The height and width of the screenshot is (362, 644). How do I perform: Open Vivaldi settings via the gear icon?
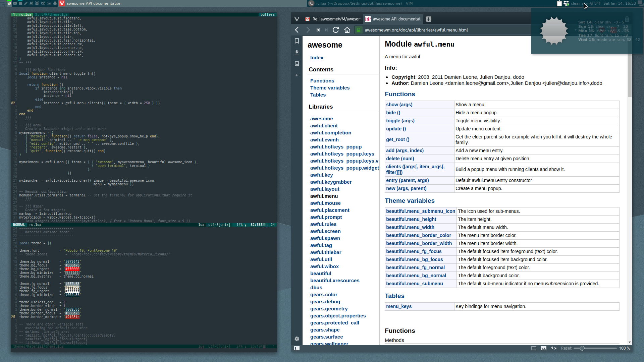(297, 339)
